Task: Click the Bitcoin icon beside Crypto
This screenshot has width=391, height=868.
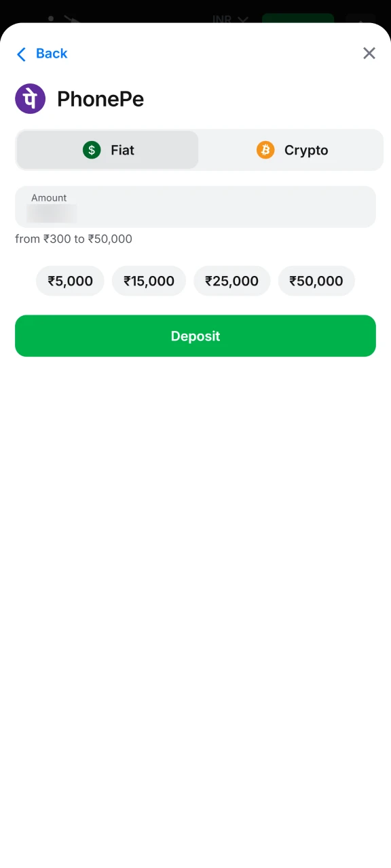Action: click(x=265, y=150)
